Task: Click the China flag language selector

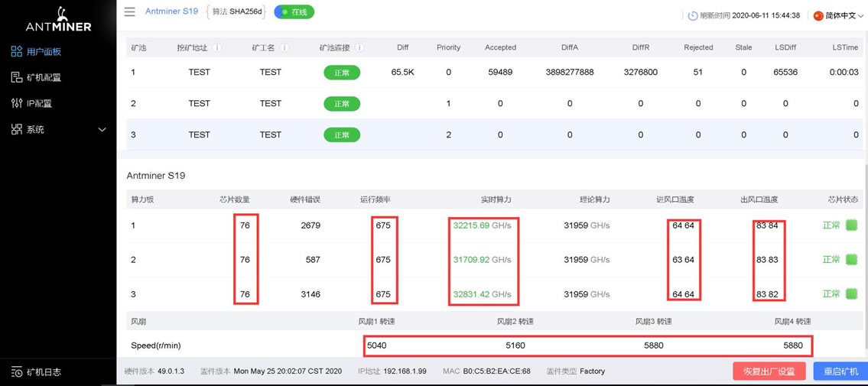Action: click(818, 15)
